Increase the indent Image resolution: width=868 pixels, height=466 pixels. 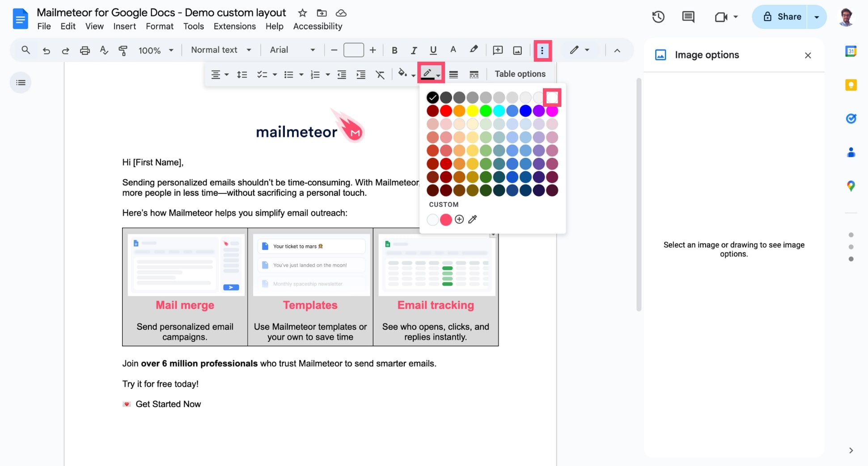[361, 75]
